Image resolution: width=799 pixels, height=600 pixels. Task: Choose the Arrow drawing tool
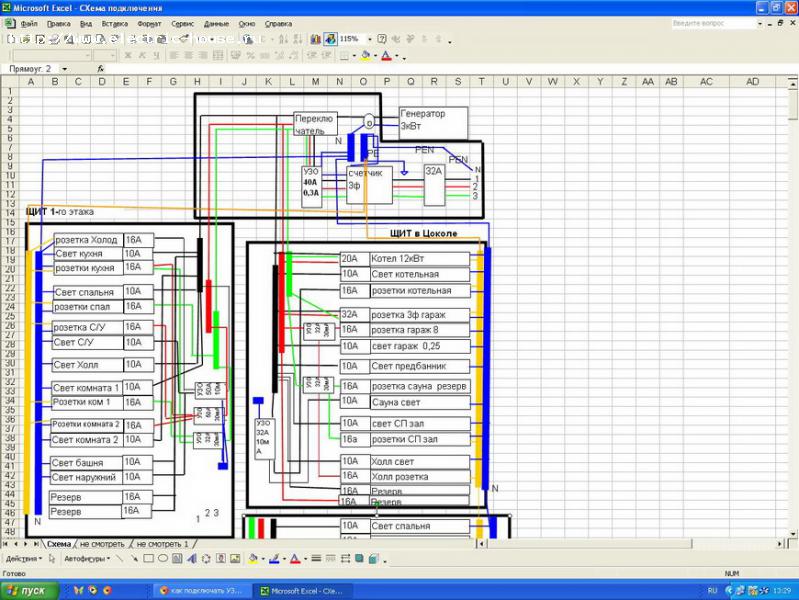[x=132, y=559]
